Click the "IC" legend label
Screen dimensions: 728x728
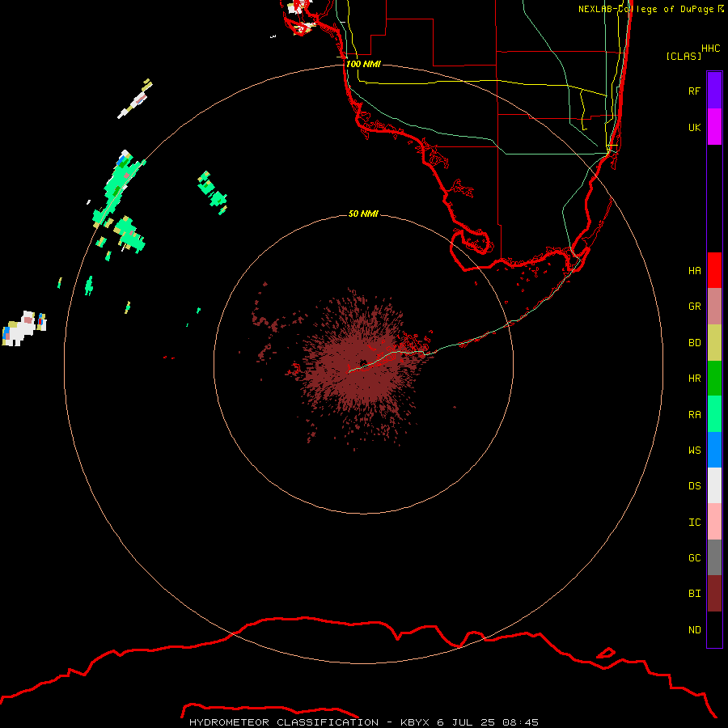pos(694,523)
